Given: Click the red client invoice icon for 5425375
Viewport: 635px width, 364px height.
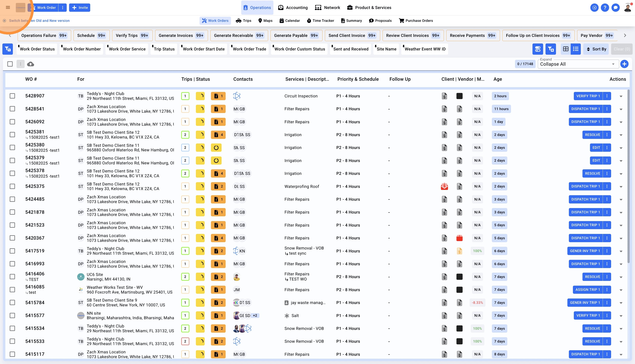Looking at the screenshot, I should (x=444, y=186).
